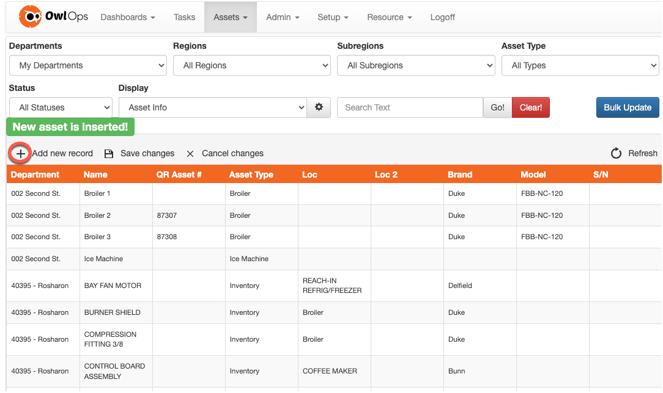This screenshot has width=663, height=393.
Task: Open the Admin menu
Action: [282, 17]
